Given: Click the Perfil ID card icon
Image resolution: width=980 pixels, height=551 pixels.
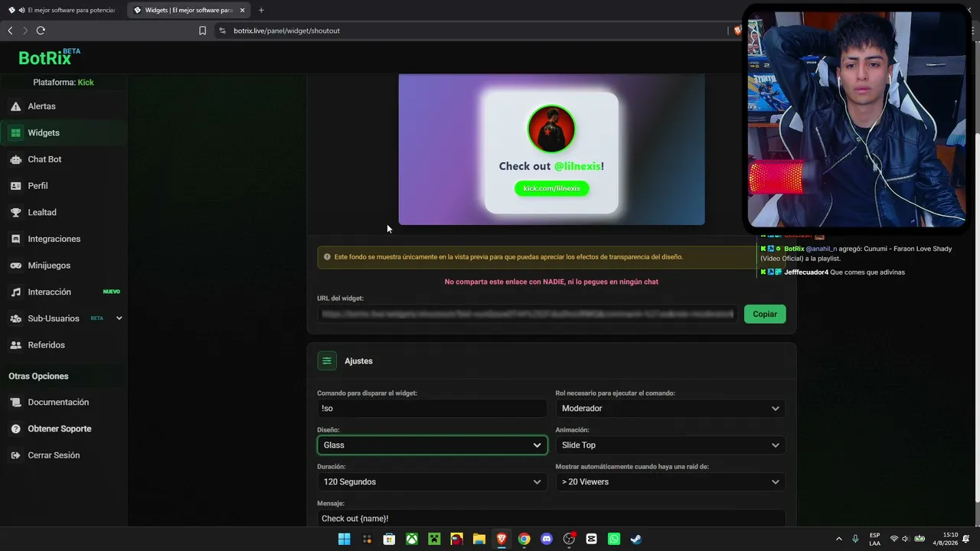Looking at the screenshot, I should pos(15,186).
